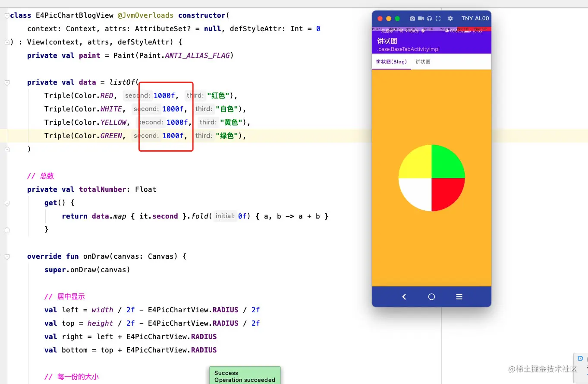The height and width of the screenshot is (384, 588).
Task: Minimize the TNY AL00 mirror window
Action: tap(389, 19)
